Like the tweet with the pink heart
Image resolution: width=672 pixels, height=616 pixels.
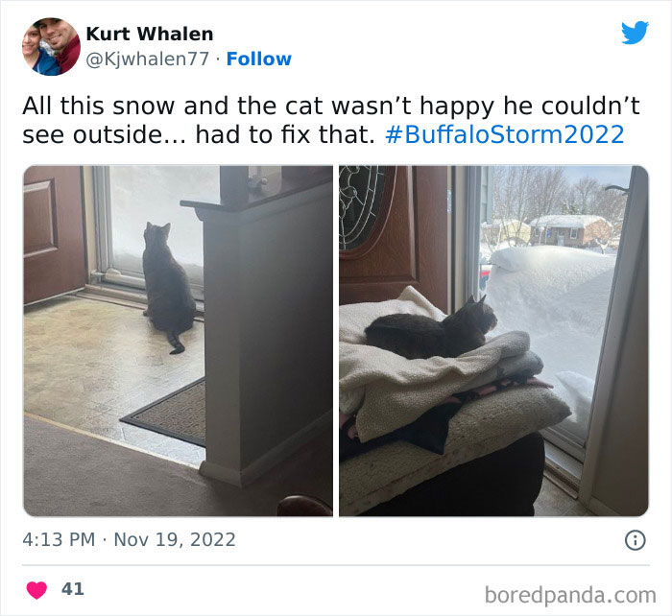36,590
